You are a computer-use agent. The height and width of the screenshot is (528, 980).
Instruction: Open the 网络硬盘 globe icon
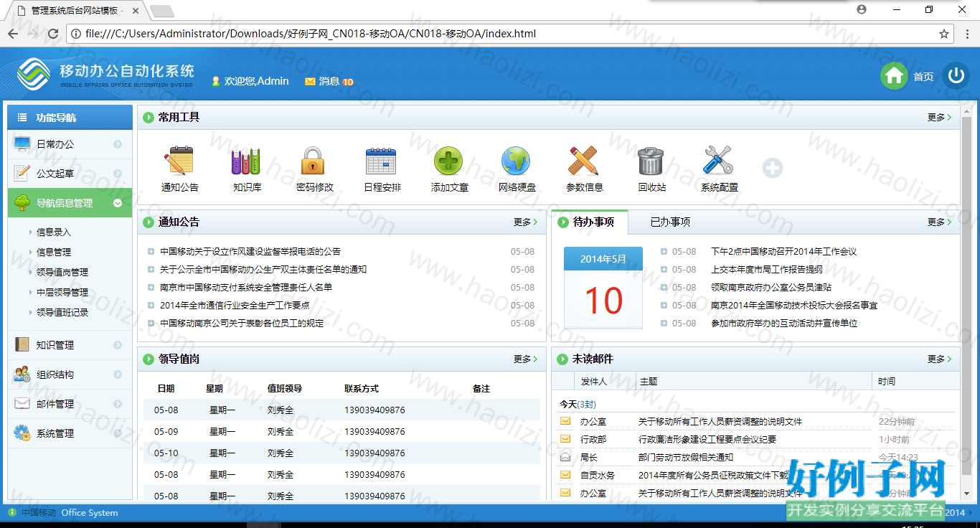(x=516, y=161)
